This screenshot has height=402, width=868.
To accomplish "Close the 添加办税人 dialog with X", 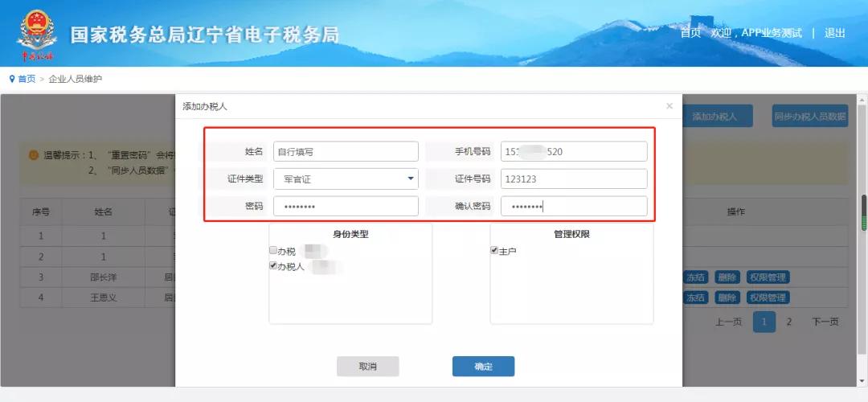I will tap(669, 106).
